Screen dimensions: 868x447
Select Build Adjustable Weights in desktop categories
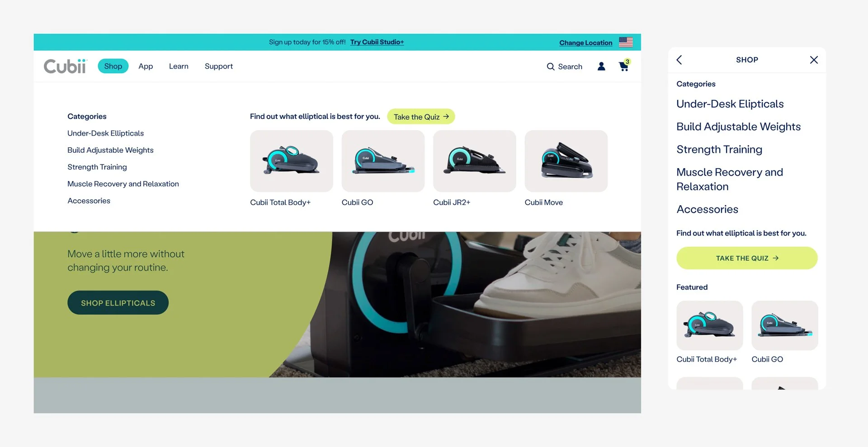click(110, 150)
